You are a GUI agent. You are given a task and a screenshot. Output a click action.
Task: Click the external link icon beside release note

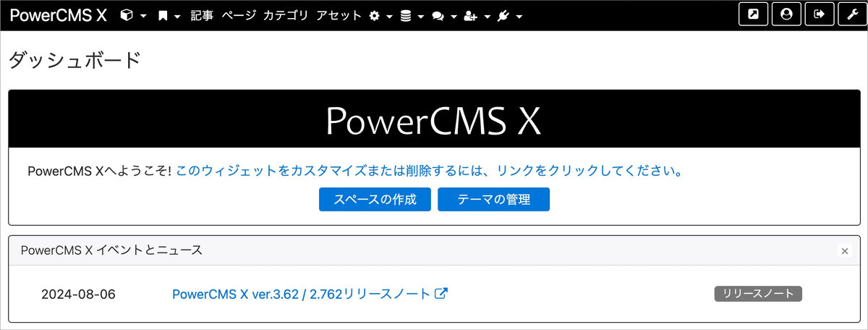(x=441, y=294)
